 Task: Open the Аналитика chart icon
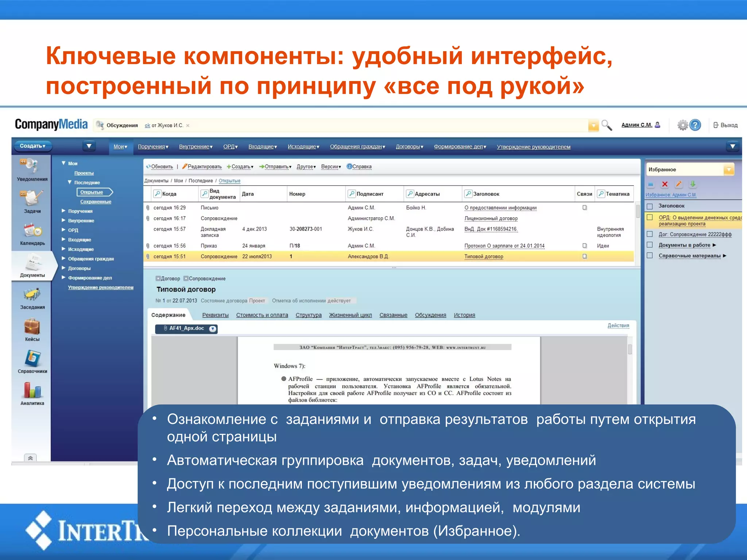(32, 390)
